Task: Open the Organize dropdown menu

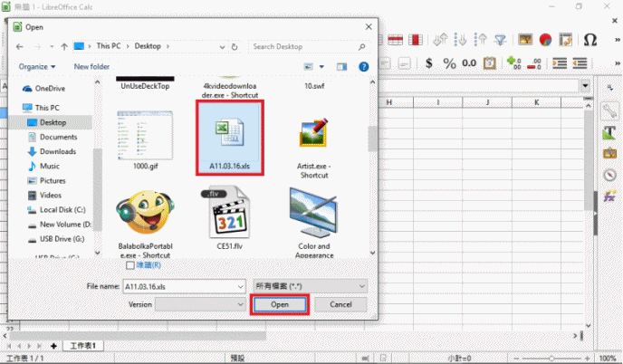Action: [37, 67]
